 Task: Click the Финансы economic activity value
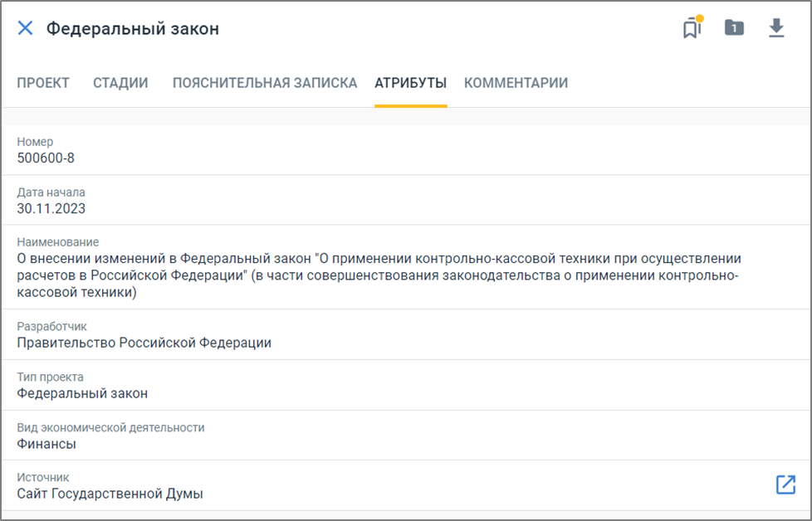[46, 444]
